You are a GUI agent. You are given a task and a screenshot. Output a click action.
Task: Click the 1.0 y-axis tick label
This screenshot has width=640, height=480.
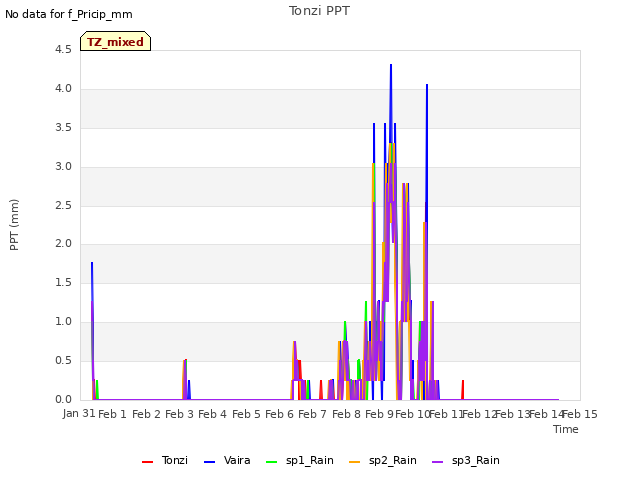(x=63, y=322)
